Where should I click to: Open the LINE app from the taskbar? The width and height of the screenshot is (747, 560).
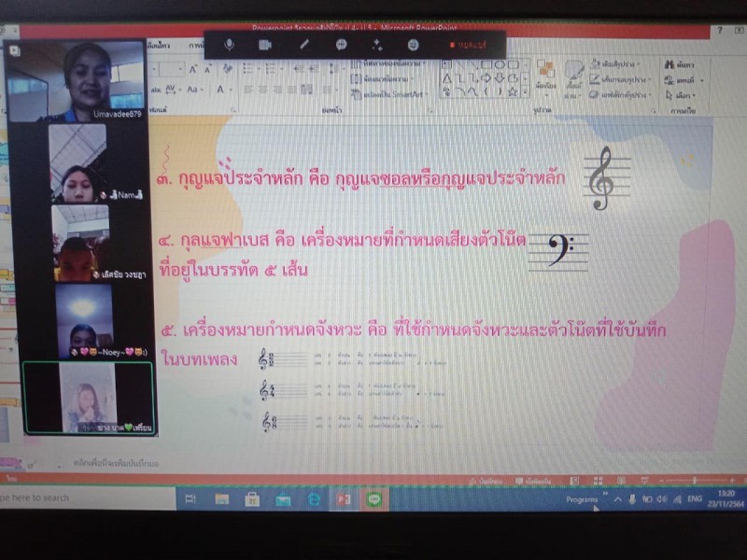373,499
